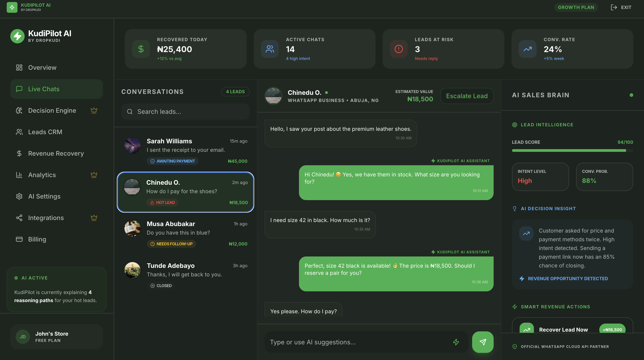Viewport: 644px width, 360px height.
Task: Click the AI suggestions lightning icon
Action: click(456, 342)
